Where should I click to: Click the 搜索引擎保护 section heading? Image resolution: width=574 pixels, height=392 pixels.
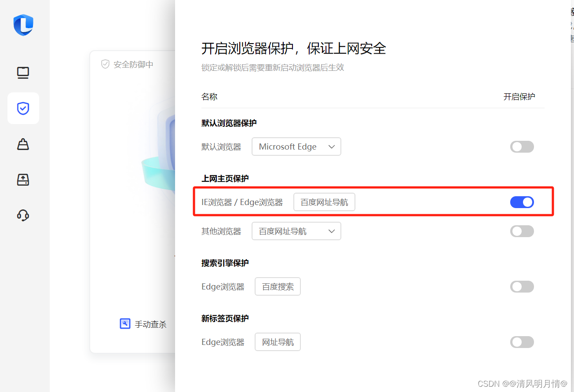(225, 263)
